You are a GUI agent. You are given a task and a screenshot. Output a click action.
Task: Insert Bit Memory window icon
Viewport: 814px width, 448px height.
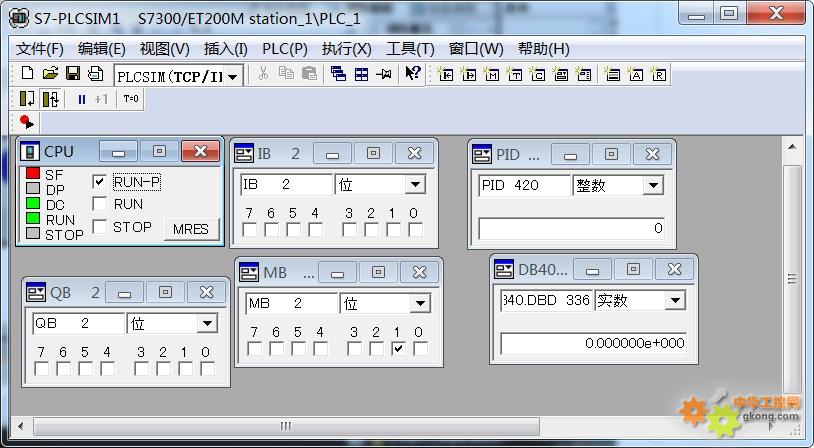(x=491, y=74)
